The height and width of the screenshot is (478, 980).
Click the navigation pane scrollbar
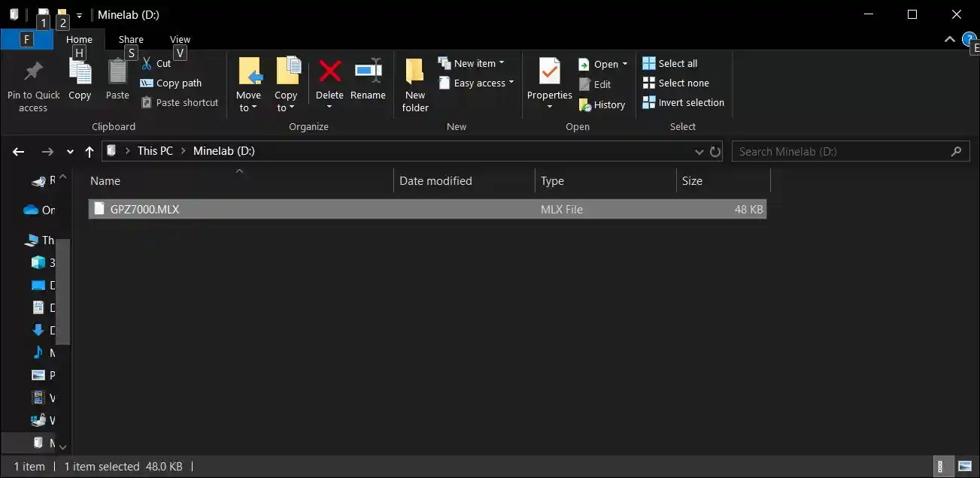pyautogui.click(x=63, y=290)
